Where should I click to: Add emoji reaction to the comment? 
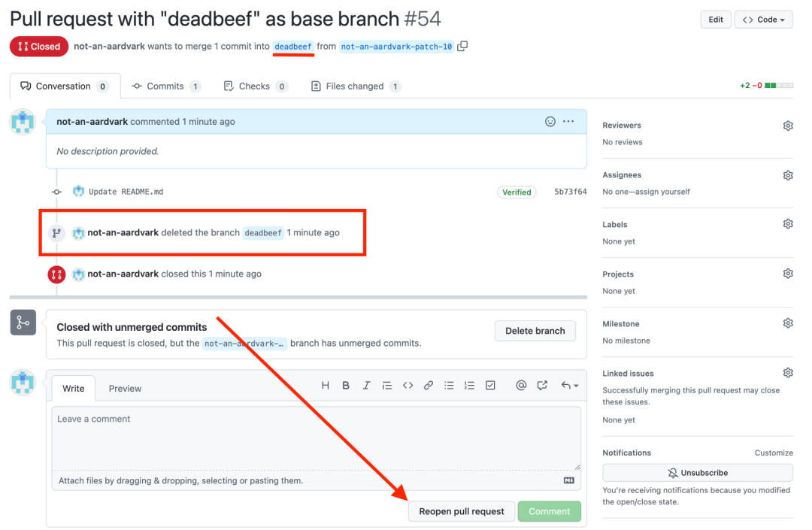(550, 121)
